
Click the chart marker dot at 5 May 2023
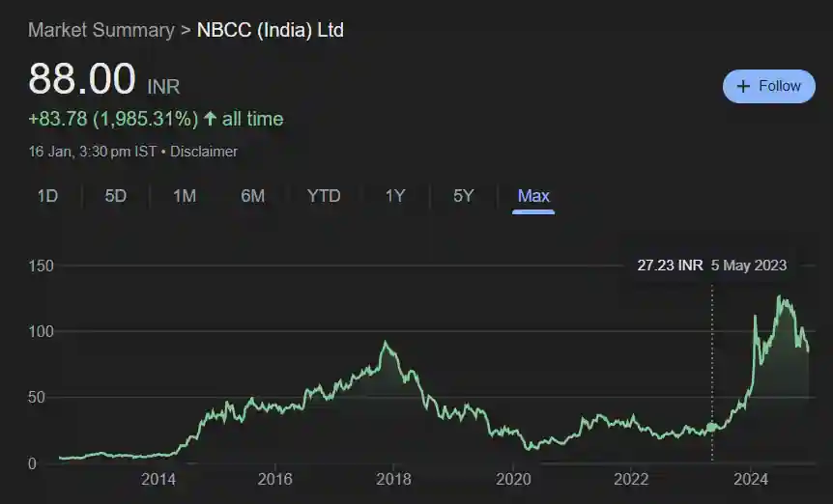[712, 427]
